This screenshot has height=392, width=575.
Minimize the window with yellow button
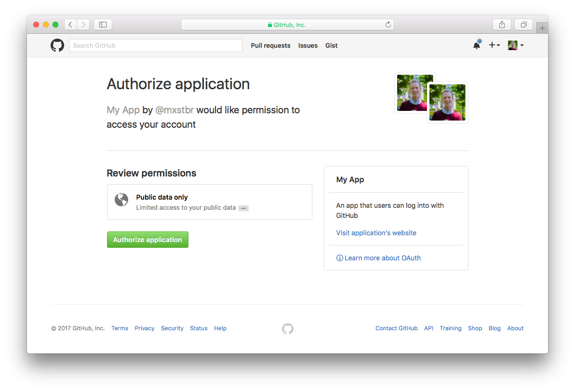pyautogui.click(x=46, y=25)
